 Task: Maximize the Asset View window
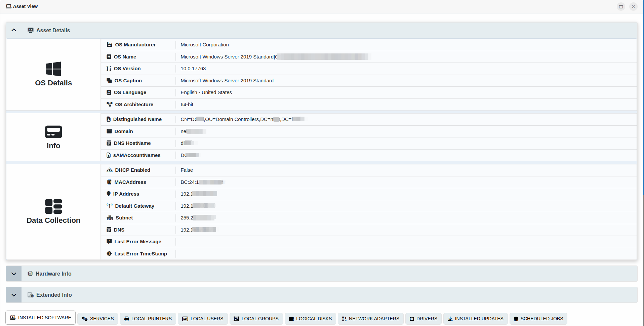(x=621, y=6)
